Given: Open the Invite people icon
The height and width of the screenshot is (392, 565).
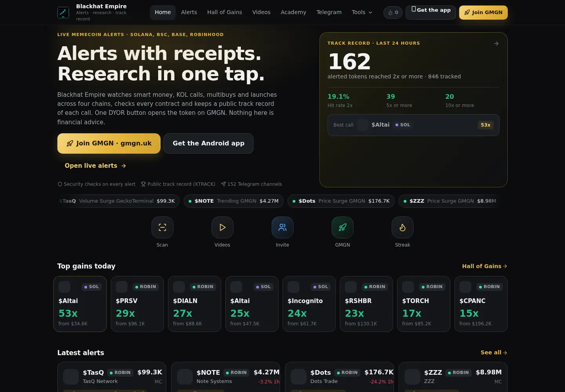Looking at the screenshot, I should point(282,227).
